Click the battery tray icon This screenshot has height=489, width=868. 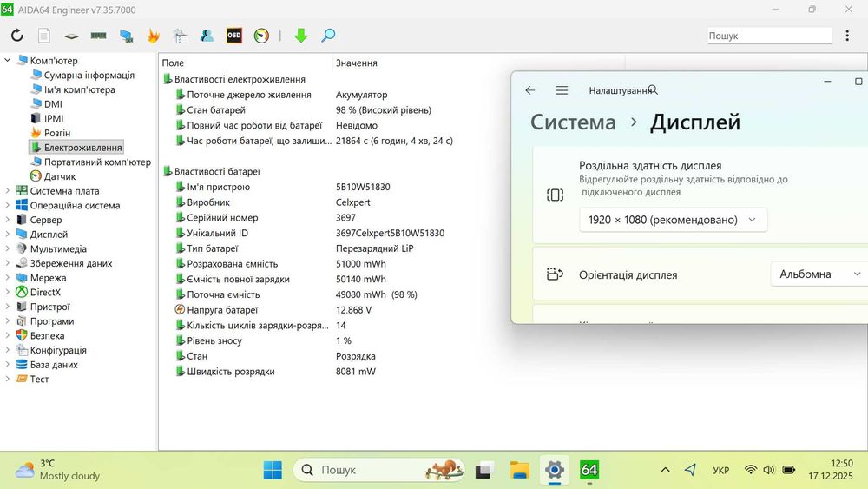[789, 470]
